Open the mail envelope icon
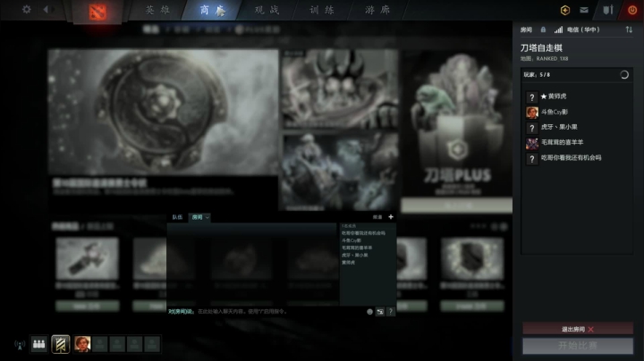 coord(584,10)
